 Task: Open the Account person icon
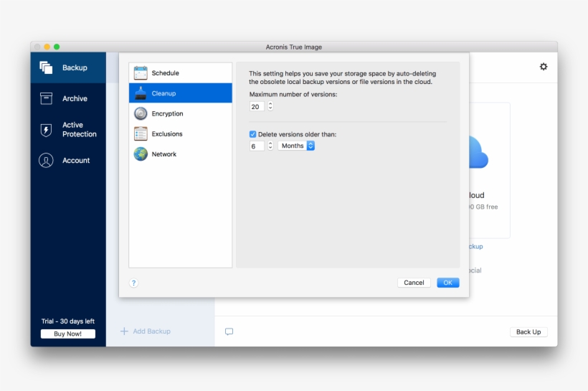tap(46, 160)
